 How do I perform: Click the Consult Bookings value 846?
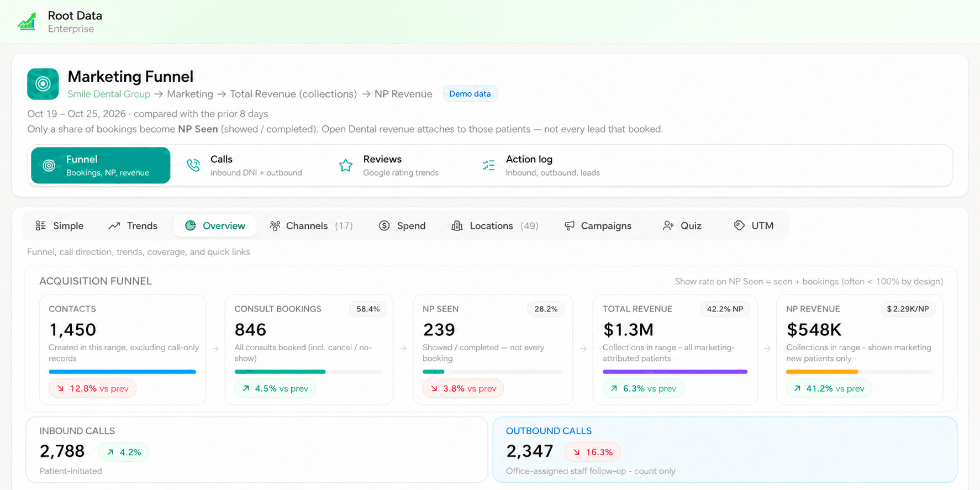point(250,330)
